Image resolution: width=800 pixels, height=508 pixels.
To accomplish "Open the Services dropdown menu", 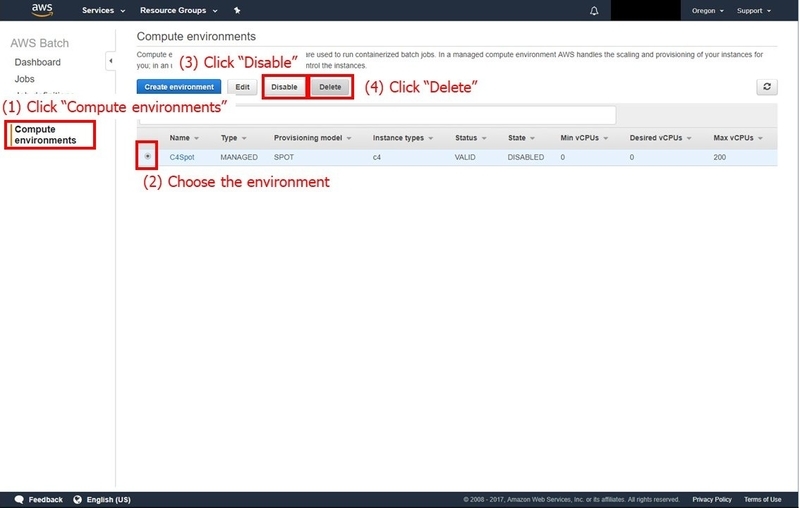I will click(104, 10).
